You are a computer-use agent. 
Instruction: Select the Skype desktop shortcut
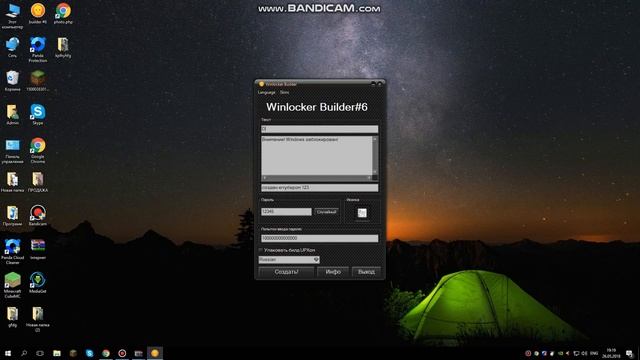point(38,115)
